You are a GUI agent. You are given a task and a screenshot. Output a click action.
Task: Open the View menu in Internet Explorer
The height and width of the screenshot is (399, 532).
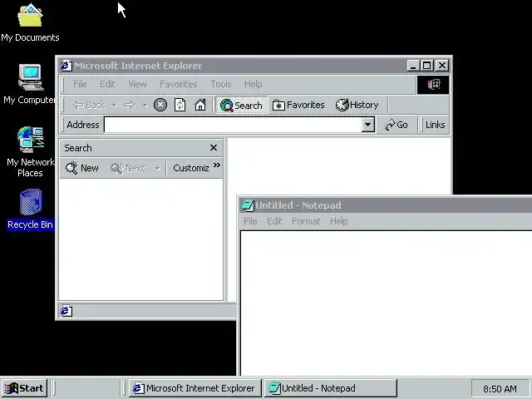coord(137,84)
